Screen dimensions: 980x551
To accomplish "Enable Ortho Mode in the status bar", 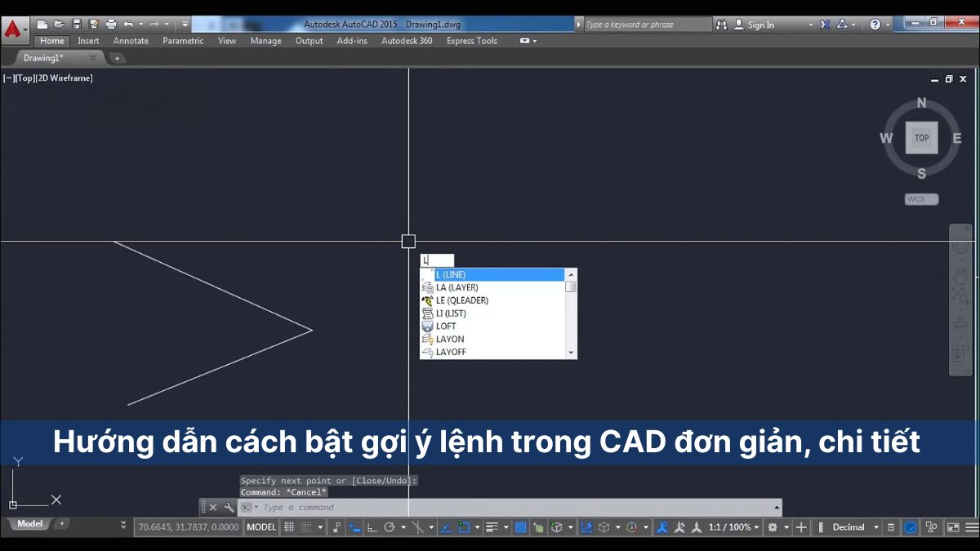I will click(x=371, y=527).
